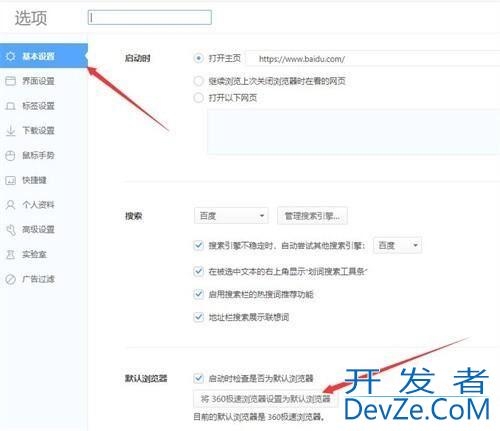500x431 pixels.
Task: Click the homepage URL field with baidu.com
Action: 373,59
